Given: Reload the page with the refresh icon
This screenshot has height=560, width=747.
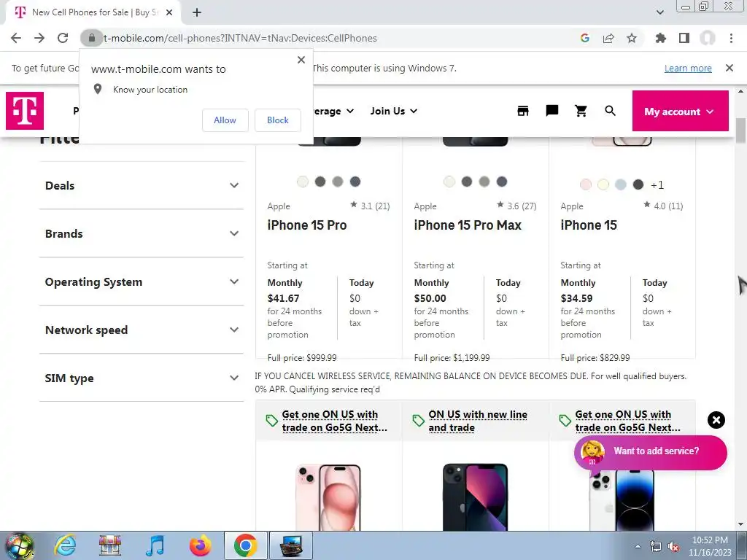Looking at the screenshot, I should coord(63,38).
